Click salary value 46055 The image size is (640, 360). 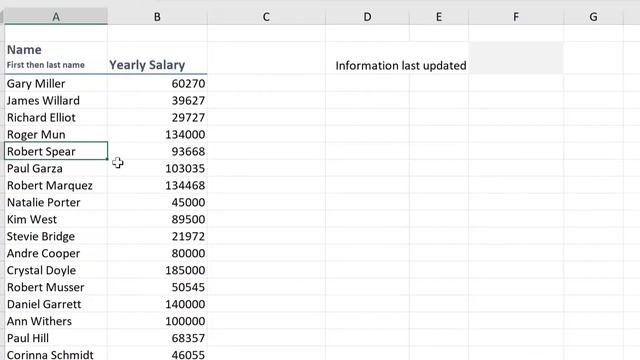point(157,354)
